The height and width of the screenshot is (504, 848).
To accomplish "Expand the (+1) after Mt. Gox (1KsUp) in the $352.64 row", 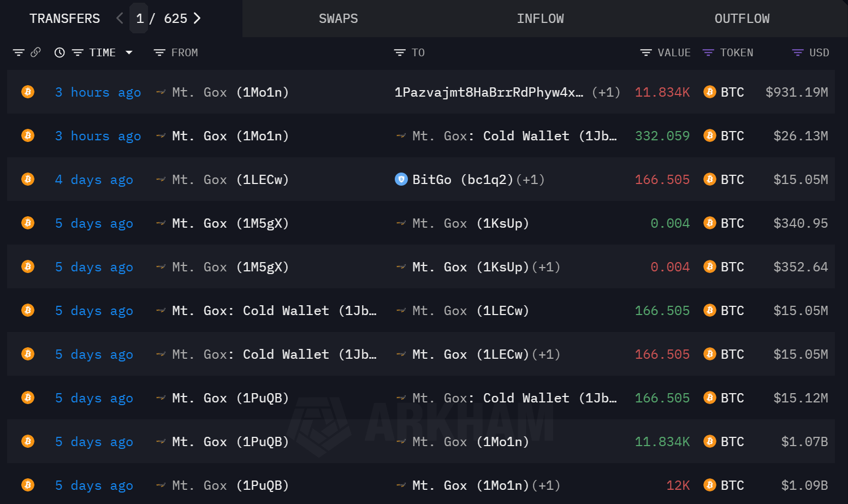I will 546,267.
